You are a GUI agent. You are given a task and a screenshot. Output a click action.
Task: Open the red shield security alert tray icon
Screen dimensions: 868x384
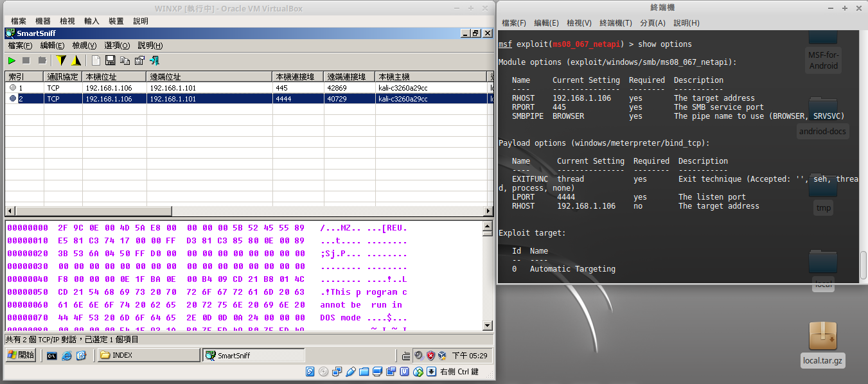[x=430, y=355]
